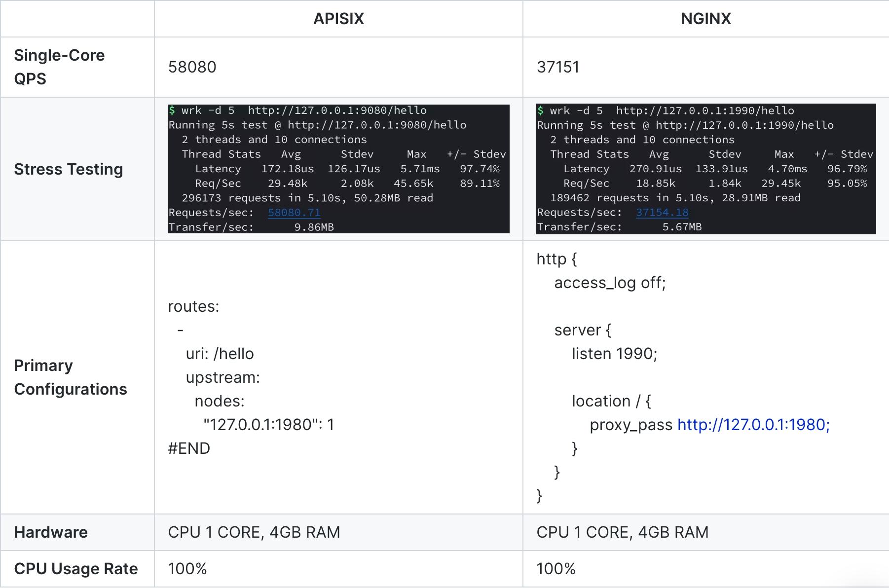Screen dimensions: 889x588
Task: Click the APISIX wrk terminal output block
Action: coord(338,169)
